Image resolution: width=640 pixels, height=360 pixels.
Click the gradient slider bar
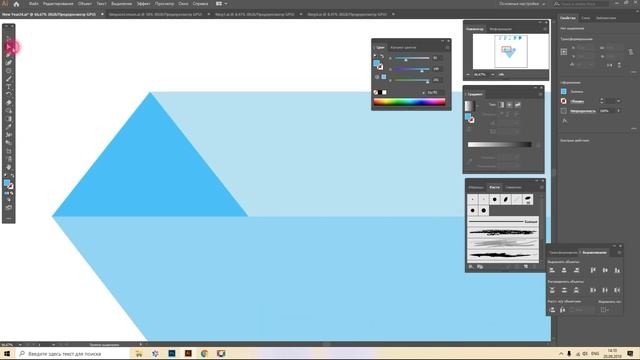[500, 144]
